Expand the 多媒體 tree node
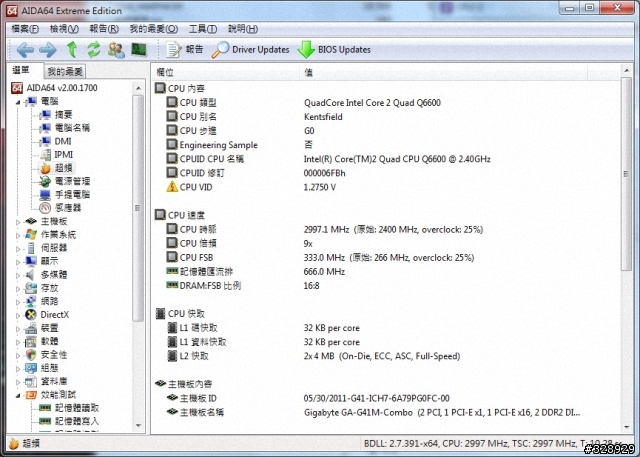 (18, 275)
